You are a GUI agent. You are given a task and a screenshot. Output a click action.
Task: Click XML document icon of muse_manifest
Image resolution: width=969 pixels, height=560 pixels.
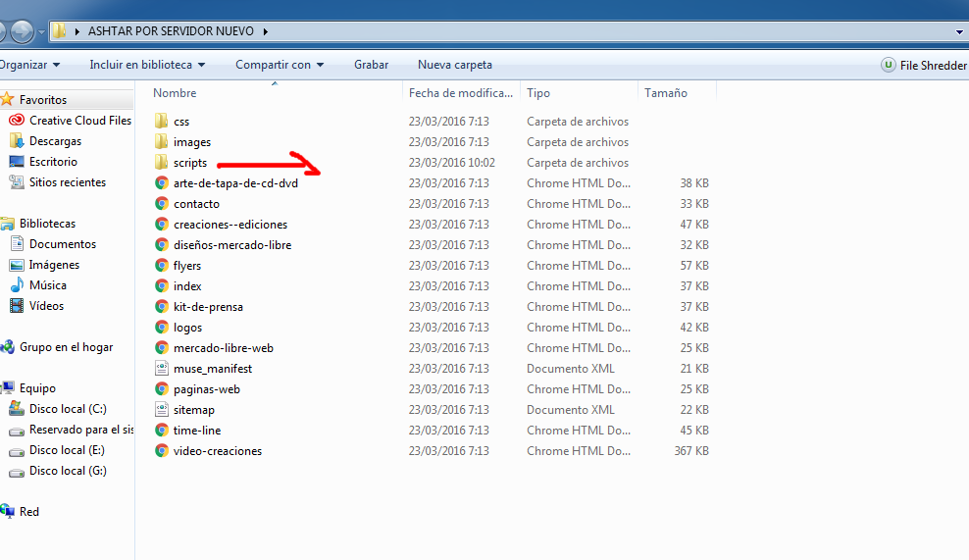[161, 369]
